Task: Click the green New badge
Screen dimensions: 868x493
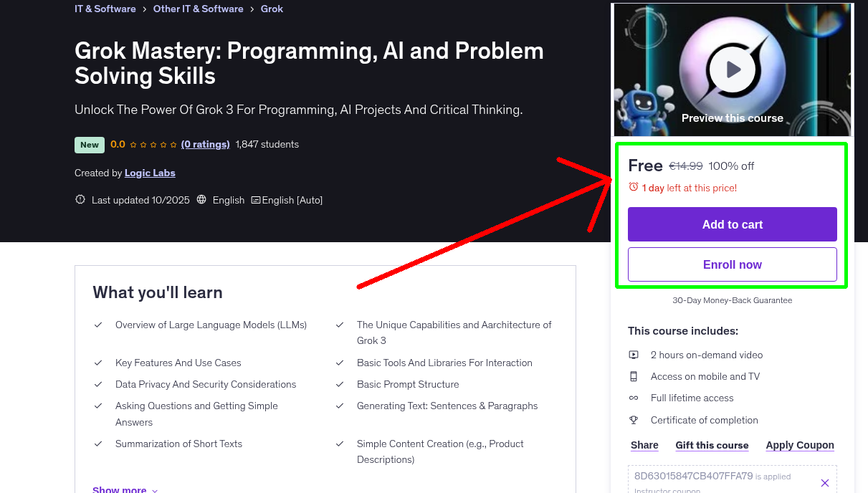Action: 89,144
